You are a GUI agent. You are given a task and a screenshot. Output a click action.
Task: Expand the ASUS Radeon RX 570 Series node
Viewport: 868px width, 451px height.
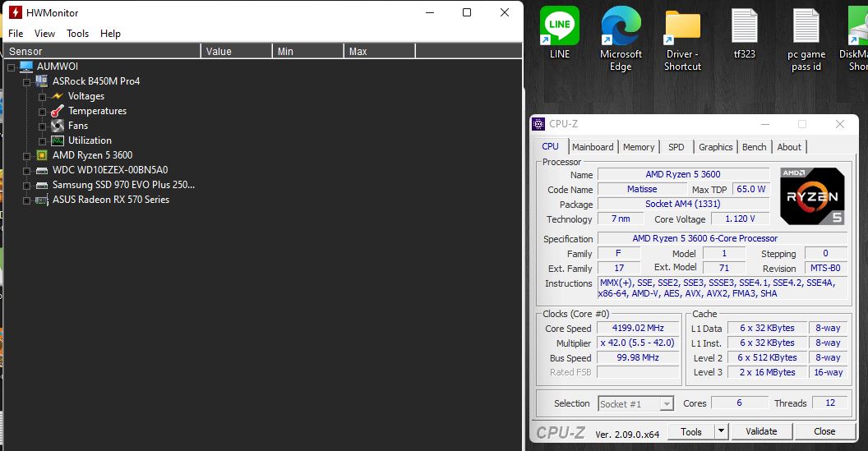click(x=26, y=201)
